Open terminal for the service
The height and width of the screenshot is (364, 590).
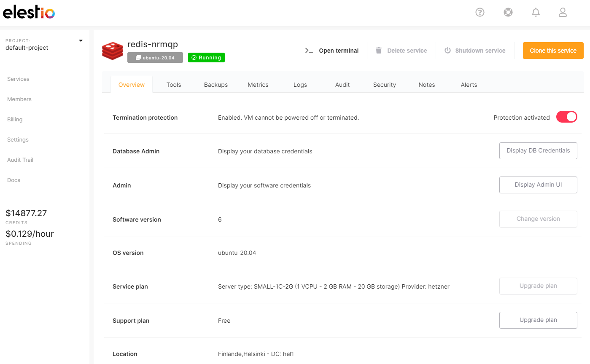(x=332, y=51)
